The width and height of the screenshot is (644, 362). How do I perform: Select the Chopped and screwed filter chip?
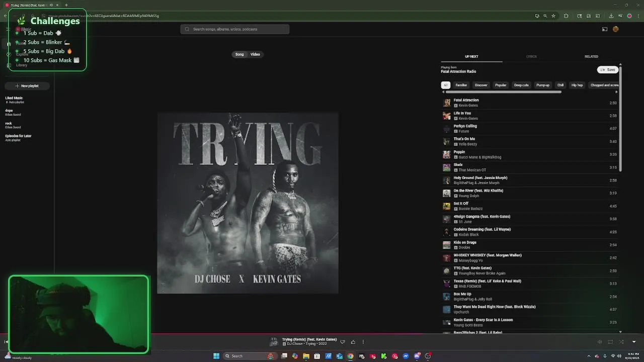[x=604, y=85]
